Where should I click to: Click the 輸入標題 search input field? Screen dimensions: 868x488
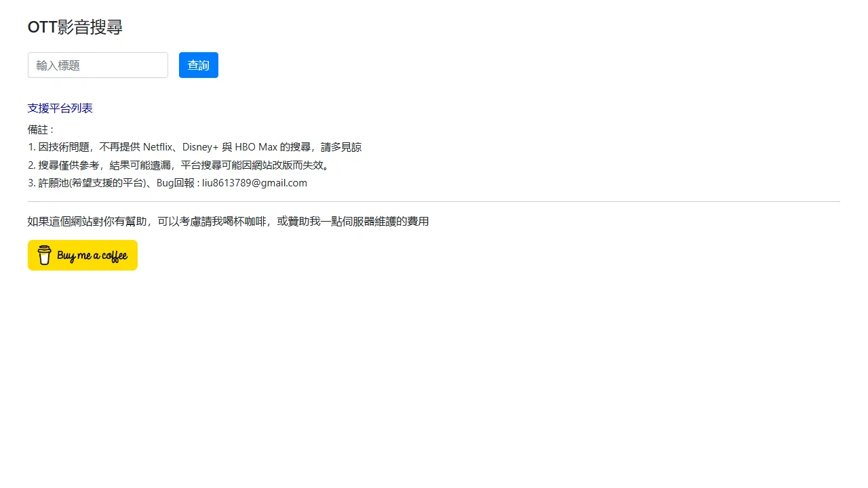(x=98, y=65)
